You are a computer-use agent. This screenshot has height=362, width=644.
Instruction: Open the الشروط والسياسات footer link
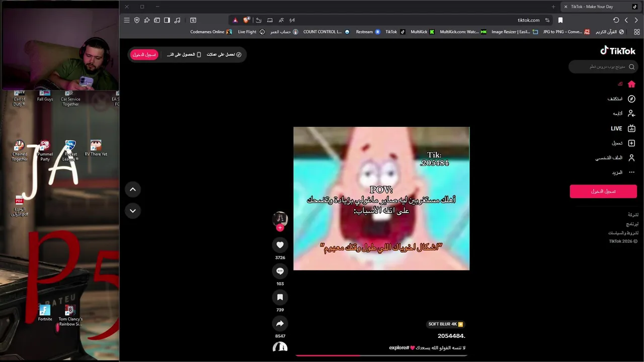pos(623,233)
